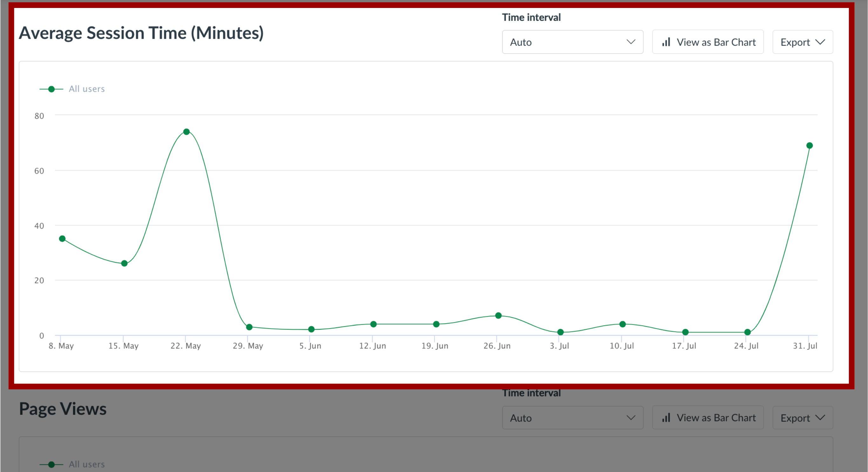The height and width of the screenshot is (472, 868).
Task: Select the 17. Jul data point
Action: coord(685,332)
